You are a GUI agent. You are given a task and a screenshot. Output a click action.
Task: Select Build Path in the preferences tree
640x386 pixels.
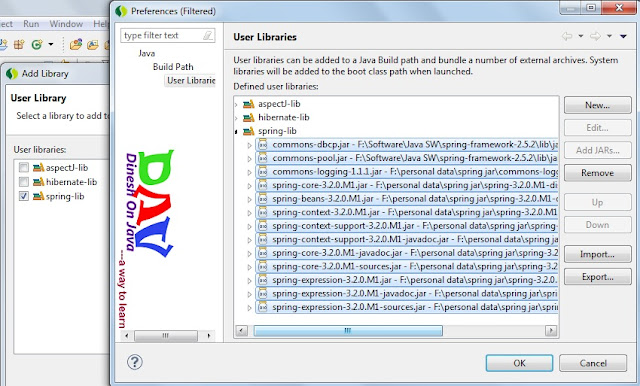(173, 67)
